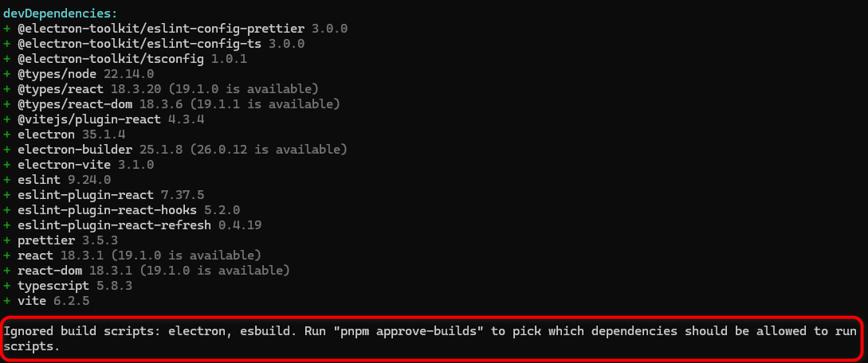
Task: Click the @types/react-dom package name
Action: pos(75,103)
